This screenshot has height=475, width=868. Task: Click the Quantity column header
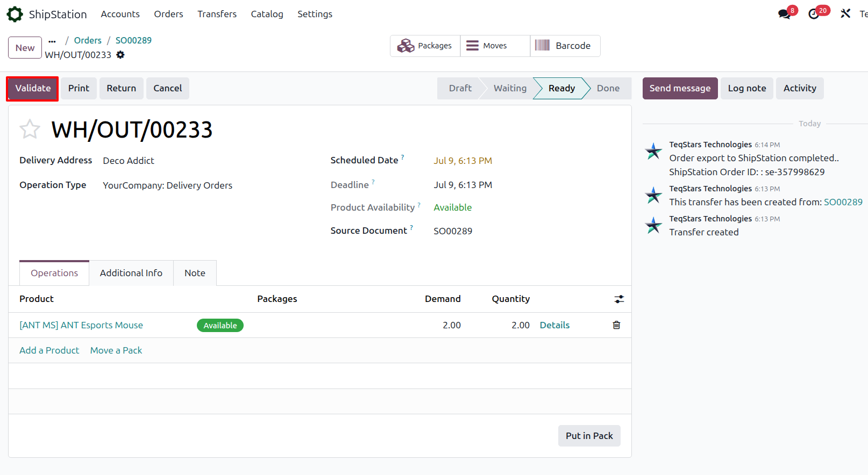click(x=510, y=299)
